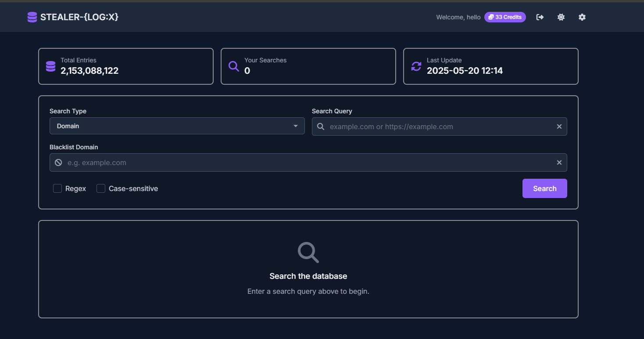Screen dimensions: 644x339
Task: Click the purple database logo icon in header
Action: click(32, 17)
